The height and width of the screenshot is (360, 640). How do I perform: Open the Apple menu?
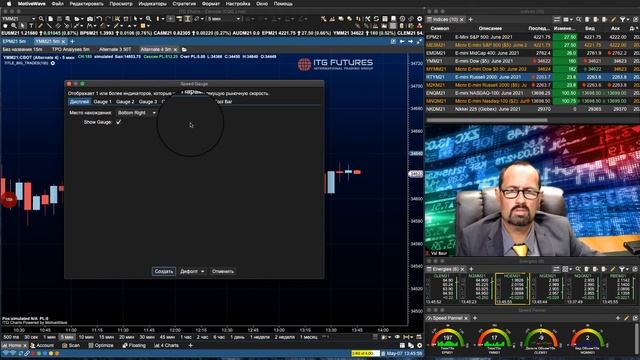9,4
